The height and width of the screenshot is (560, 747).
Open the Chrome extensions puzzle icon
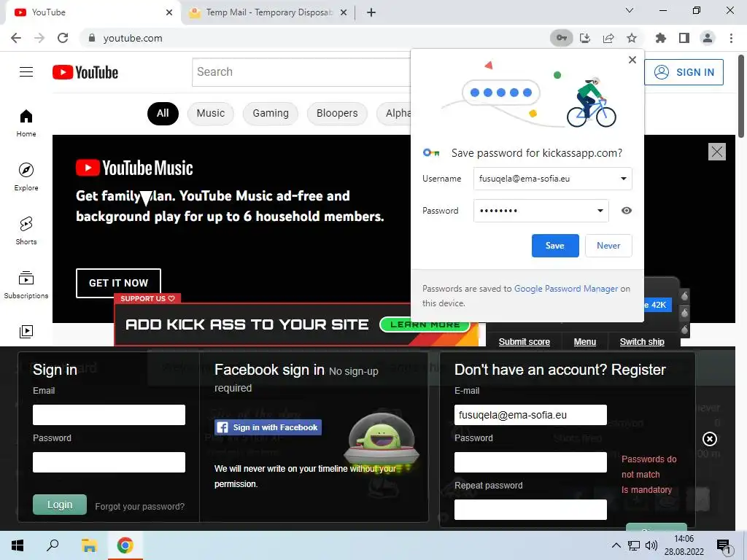[x=661, y=38]
